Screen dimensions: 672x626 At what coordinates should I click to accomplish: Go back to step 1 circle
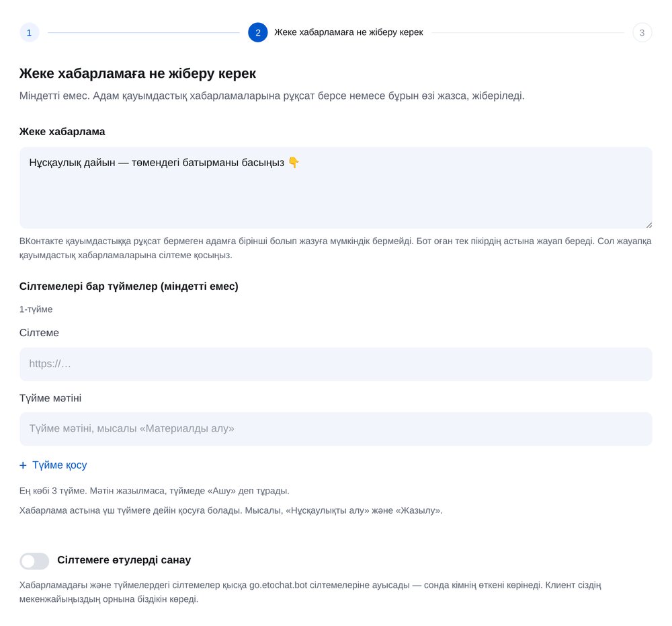[29, 32]
